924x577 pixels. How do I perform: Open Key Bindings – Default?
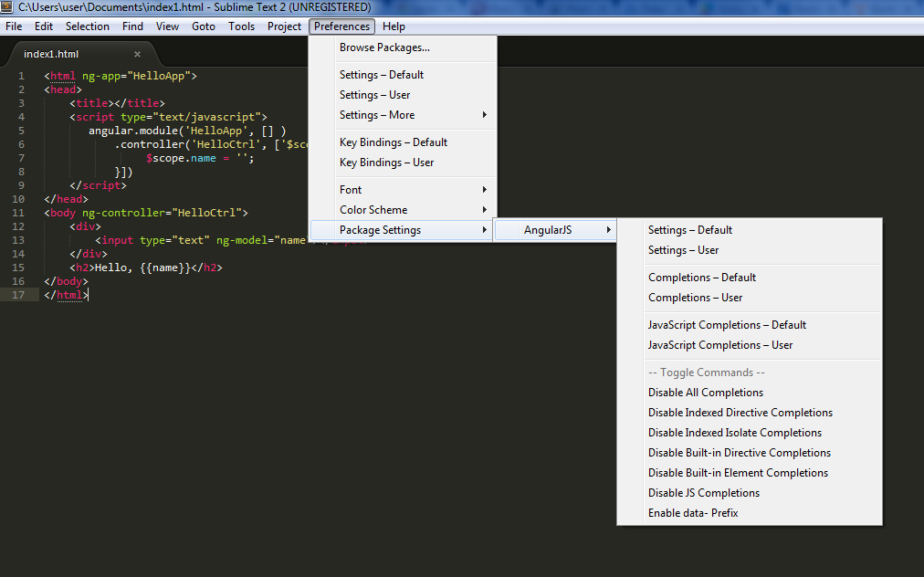coord(403,142)
